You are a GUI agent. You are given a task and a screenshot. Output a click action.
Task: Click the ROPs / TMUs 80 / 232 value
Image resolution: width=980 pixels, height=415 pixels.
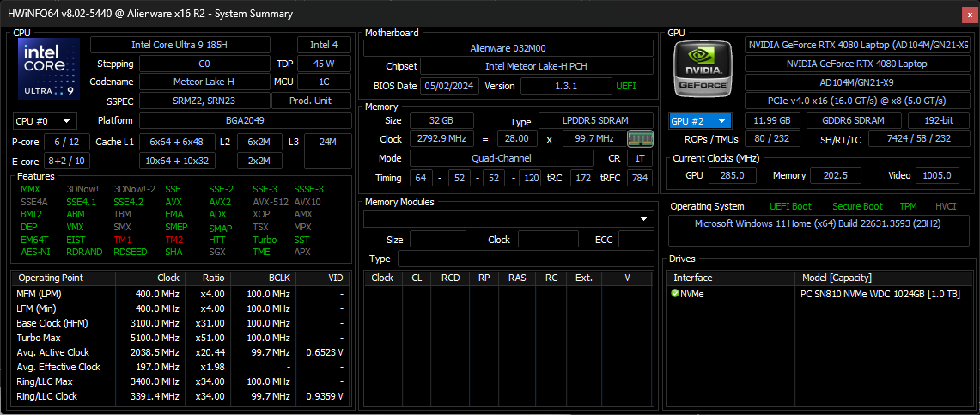(x=772, y=138)
